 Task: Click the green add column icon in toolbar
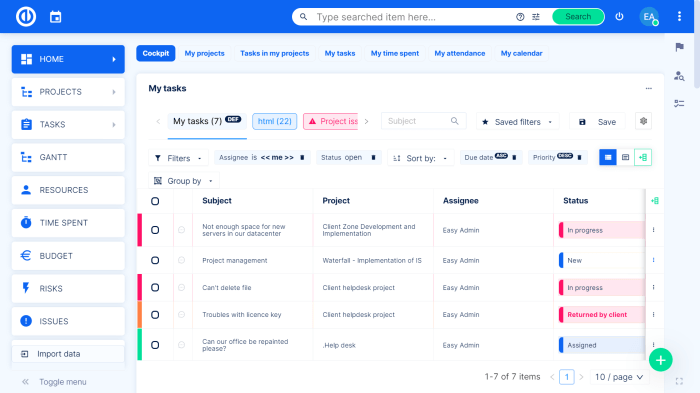point(643,157)
